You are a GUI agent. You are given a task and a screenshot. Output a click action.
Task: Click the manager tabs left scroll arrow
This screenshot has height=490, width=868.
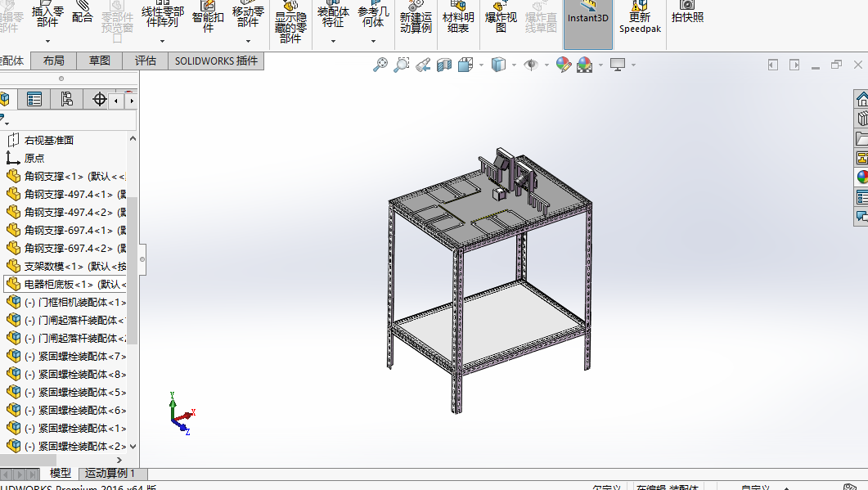115,101
